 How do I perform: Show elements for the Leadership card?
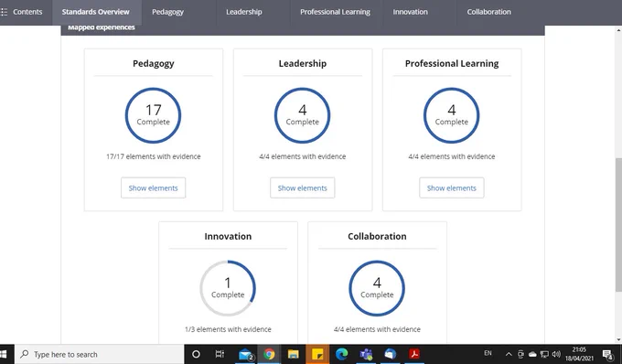(x=302, y=188)
